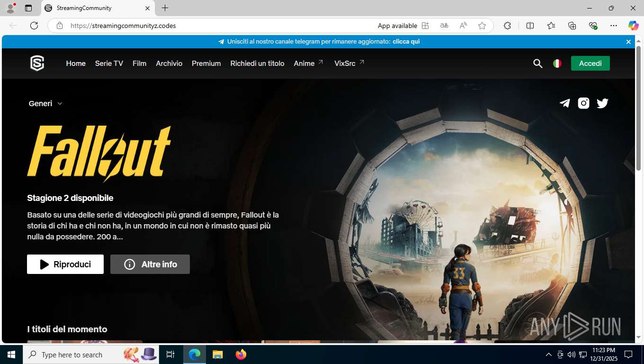Click the green Accedi button

point(590,64)
